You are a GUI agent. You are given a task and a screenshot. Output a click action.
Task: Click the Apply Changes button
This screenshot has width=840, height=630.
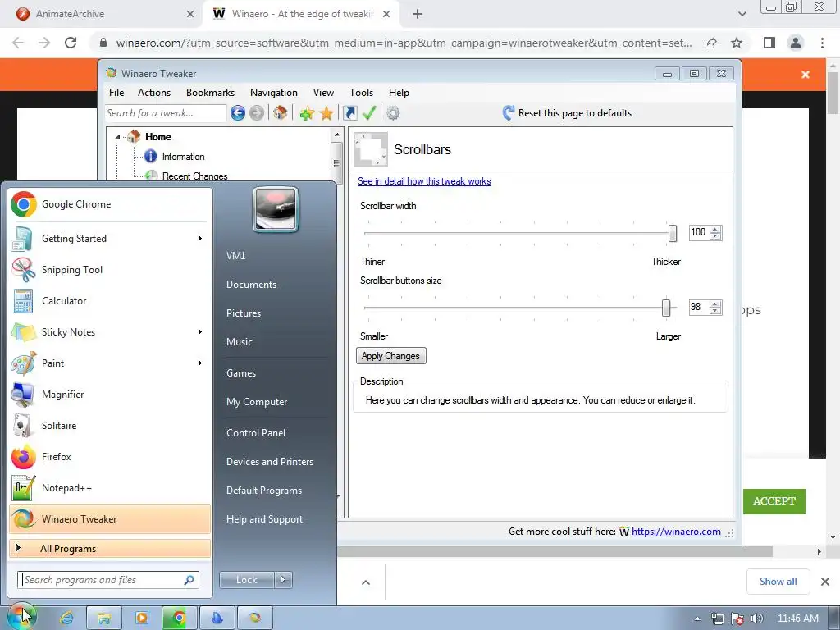pyautogui.click(x=391, y=356)
